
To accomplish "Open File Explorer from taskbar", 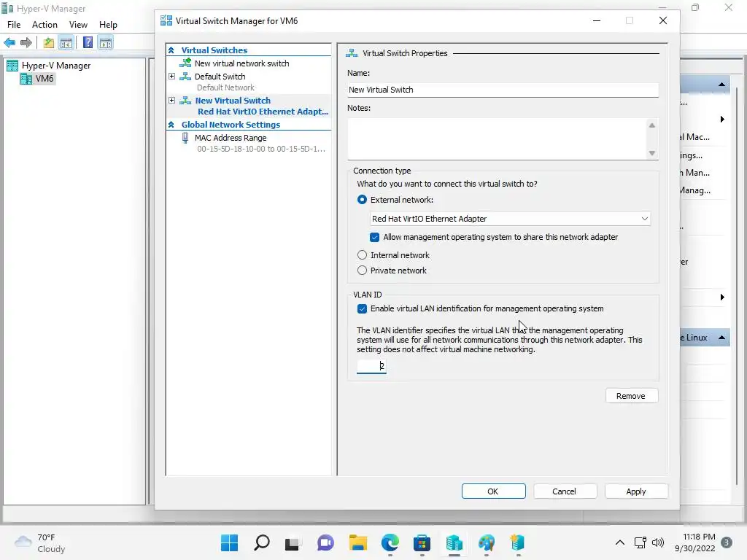I will (x=357, y=542).
